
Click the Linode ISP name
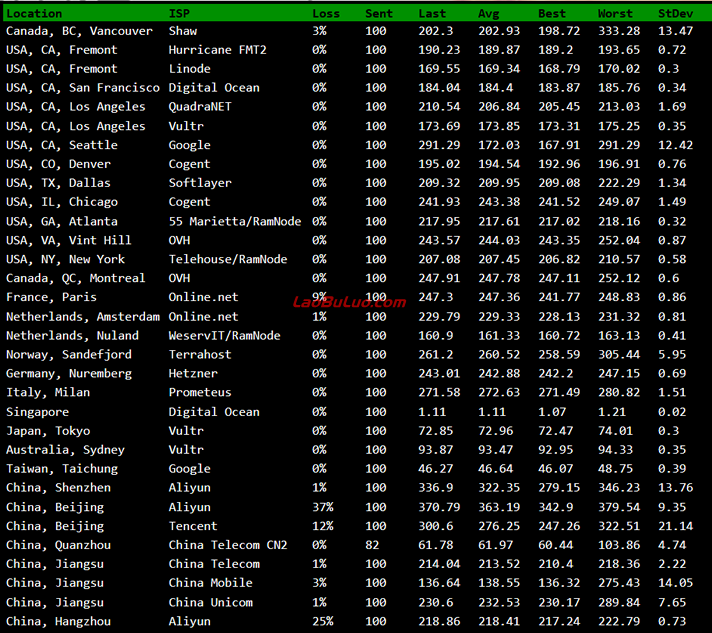[x=189, y=69]
